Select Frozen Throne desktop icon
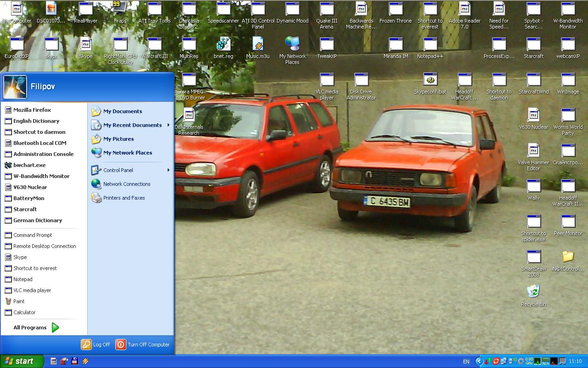 pos(396,13)
